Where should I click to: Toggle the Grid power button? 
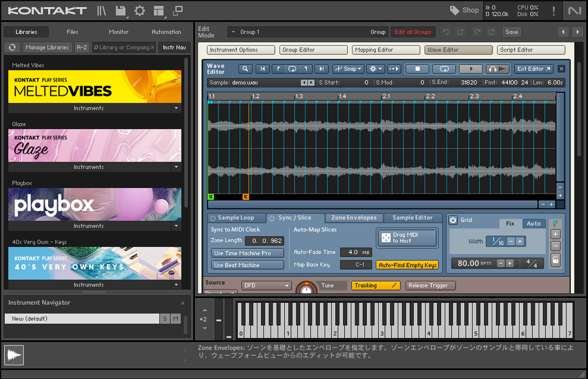point(453,220)
